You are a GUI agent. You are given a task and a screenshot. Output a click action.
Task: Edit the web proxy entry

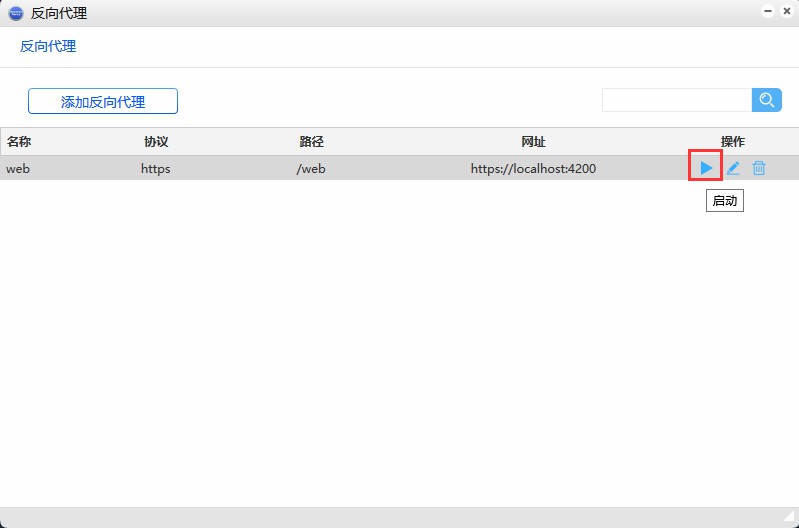pyautogui.click(x=733, y=168)
